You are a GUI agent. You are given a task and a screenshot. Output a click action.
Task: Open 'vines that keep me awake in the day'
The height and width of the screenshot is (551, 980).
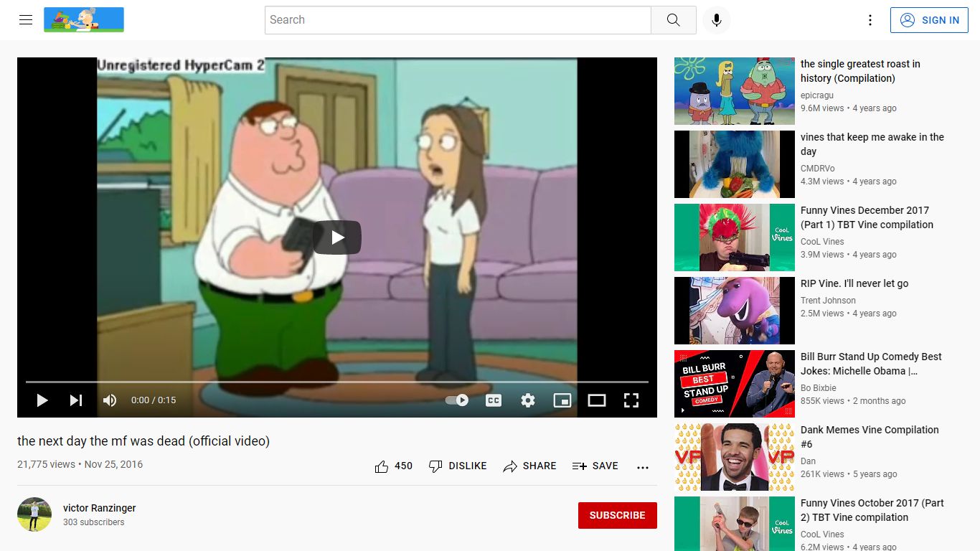[x=872, y=144]
